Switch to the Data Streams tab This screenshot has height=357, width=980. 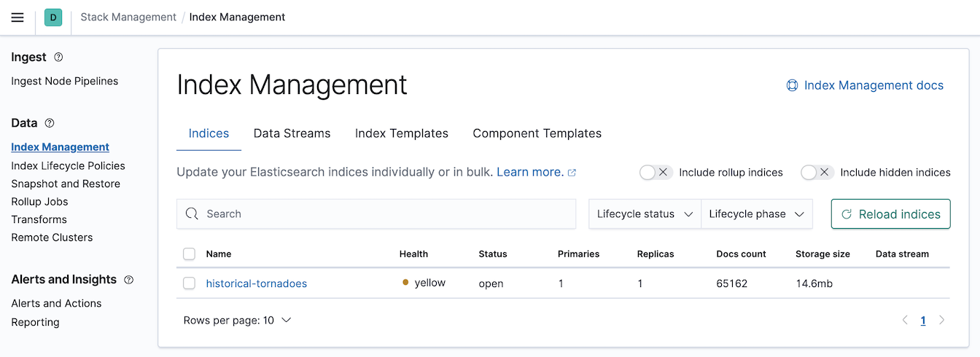pos(292,133)
